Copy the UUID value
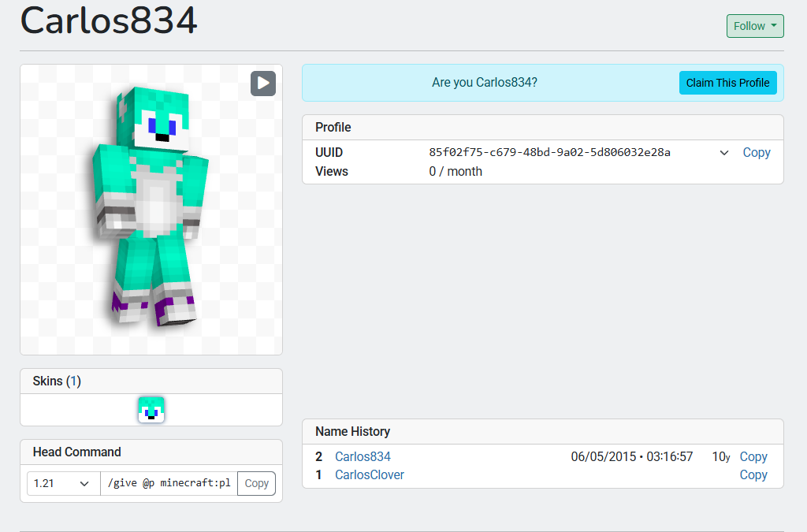 tap(756, 153)
